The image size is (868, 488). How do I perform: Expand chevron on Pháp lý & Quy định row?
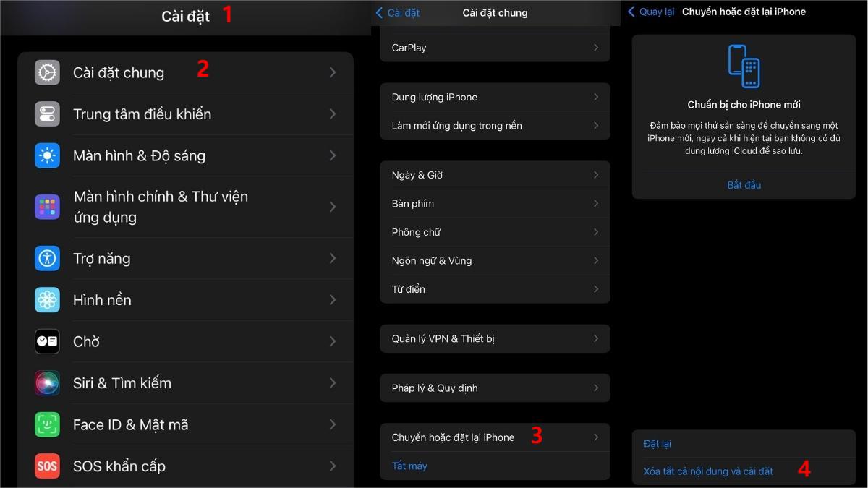[x=596, y=388]
